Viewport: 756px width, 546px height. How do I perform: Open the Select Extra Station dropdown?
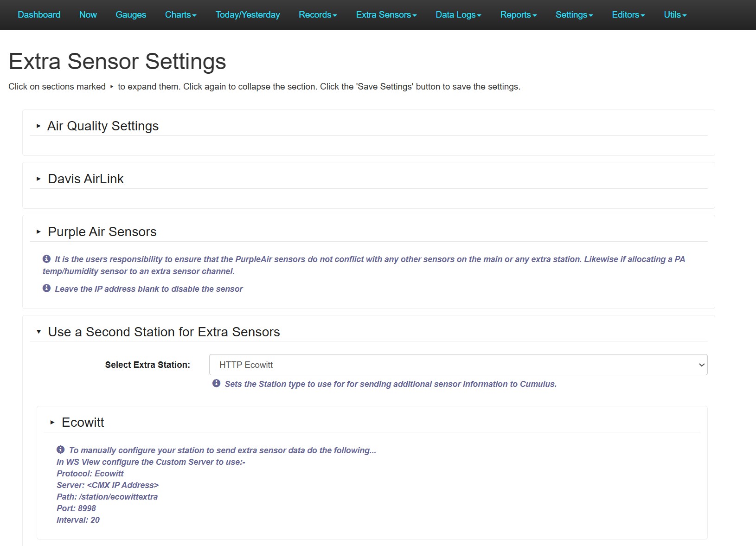tap(458, 365)
